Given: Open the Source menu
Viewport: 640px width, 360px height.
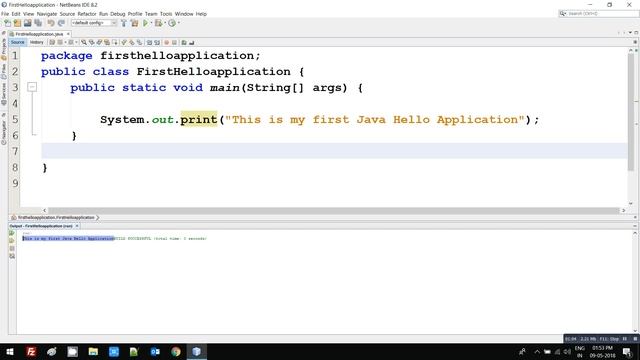Looking at the screenshot, I should click(67, 14).
